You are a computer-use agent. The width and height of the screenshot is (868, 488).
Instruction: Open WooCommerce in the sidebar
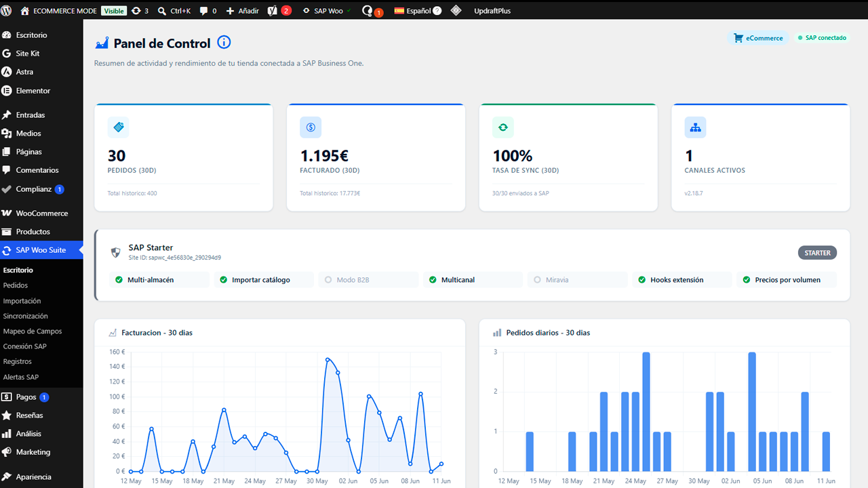coord(41,213)
